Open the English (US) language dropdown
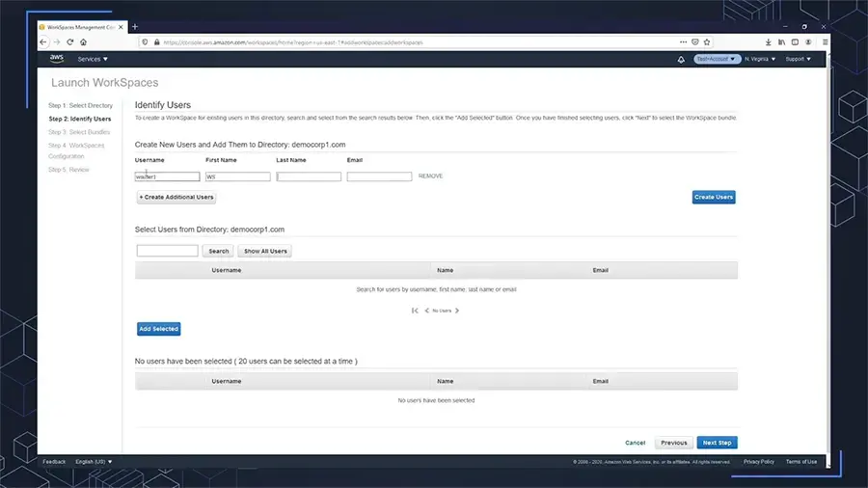 [x=94, y=461]
